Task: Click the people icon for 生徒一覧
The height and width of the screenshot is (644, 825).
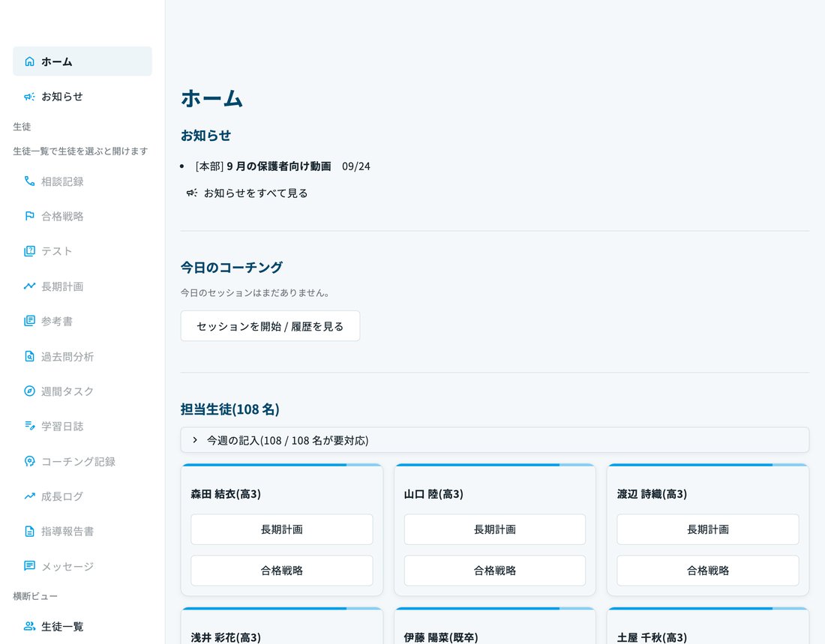Action: [29, 627]
